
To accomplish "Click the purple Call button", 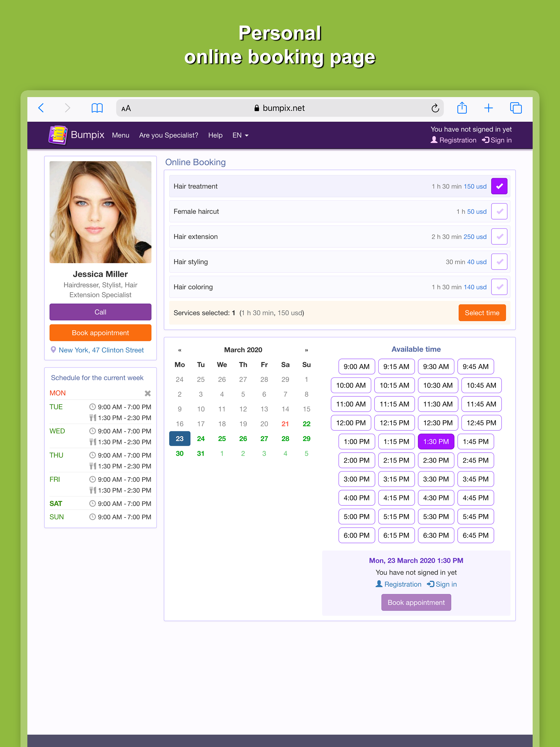I will [100, 312].
